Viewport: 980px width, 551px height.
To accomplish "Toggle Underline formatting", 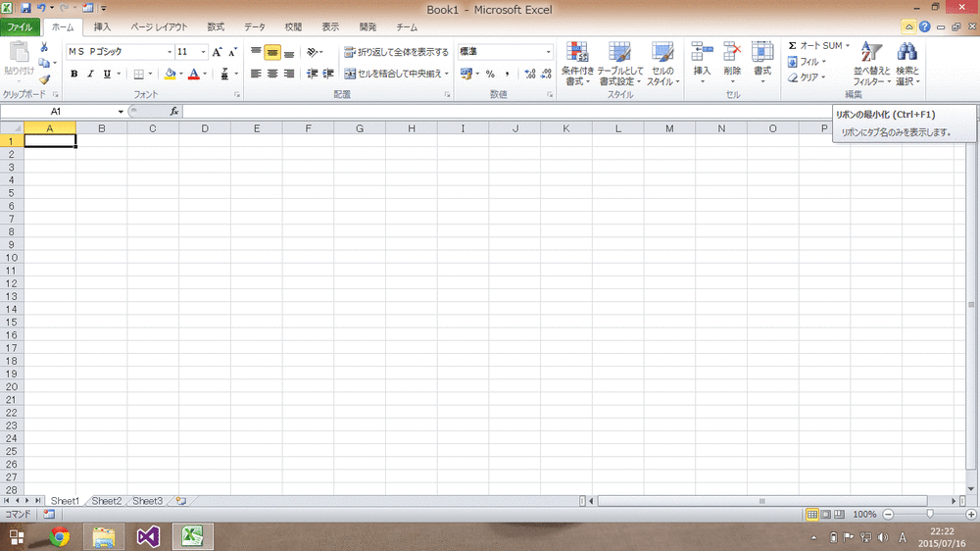I will pyautogui.click(x=107, y=74).
